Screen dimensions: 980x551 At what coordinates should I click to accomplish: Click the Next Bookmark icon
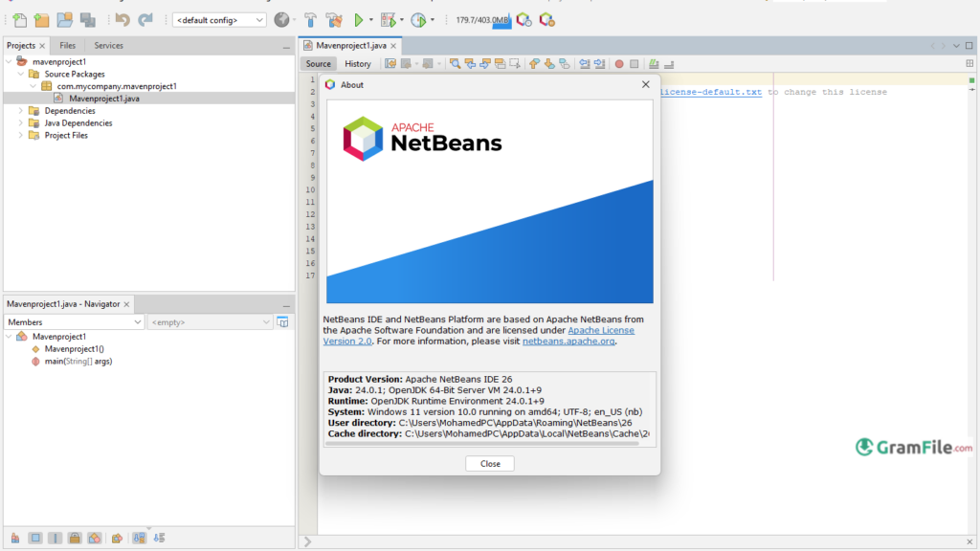point(549,64)
